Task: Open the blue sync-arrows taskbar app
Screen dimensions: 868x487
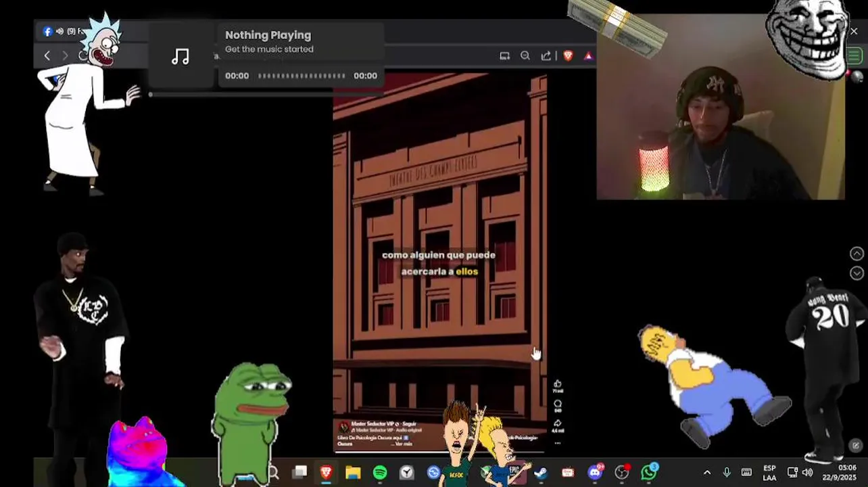Action: click(433, 472)
